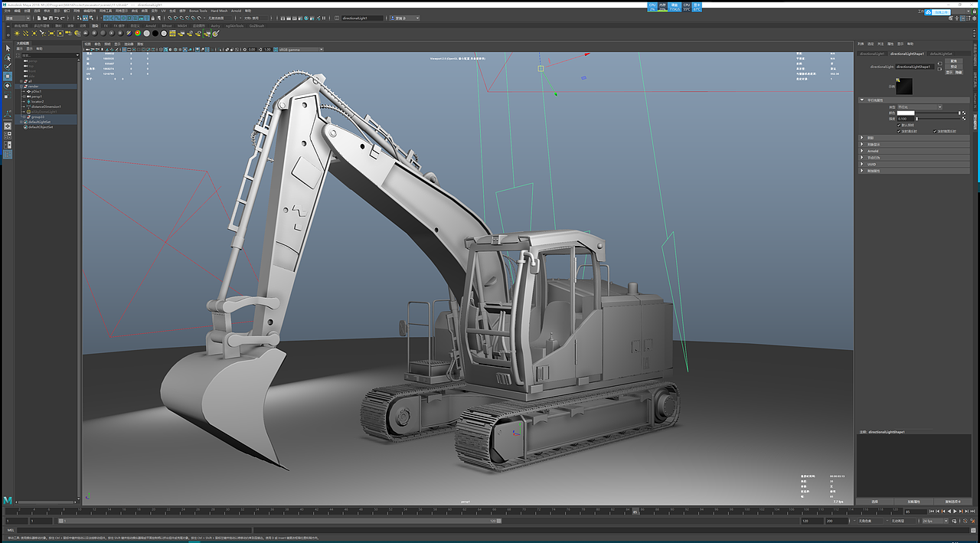Activate the Rotate tool in toolbox
This screenshot has width=980, height=543.
coord(8,86)
